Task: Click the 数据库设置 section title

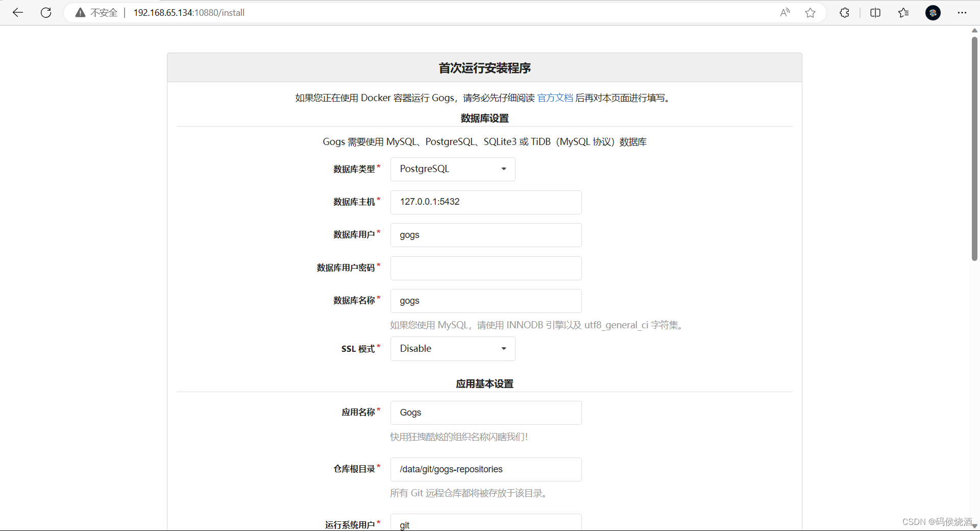Action: click(484, 118)
